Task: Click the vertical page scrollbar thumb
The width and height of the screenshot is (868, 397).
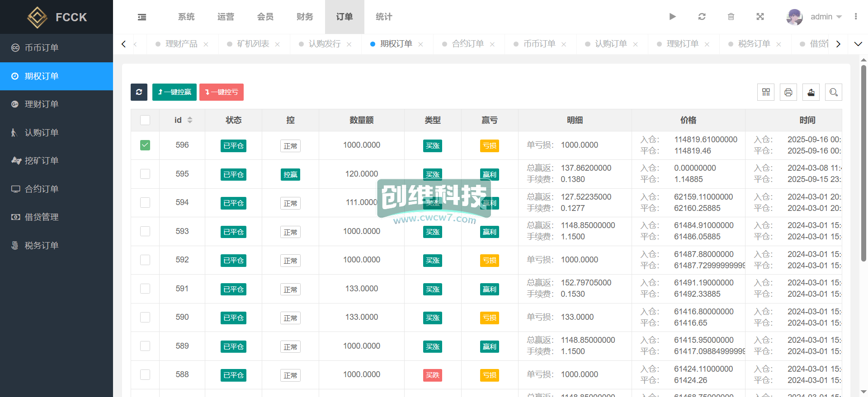Action: click(863, 163)
